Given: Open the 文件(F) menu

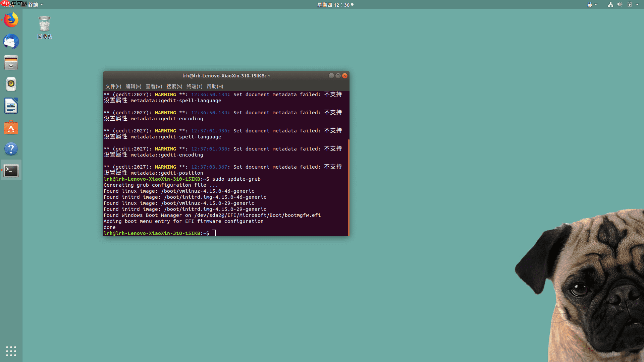Looking at the screenshot, I should click(113, 86).
